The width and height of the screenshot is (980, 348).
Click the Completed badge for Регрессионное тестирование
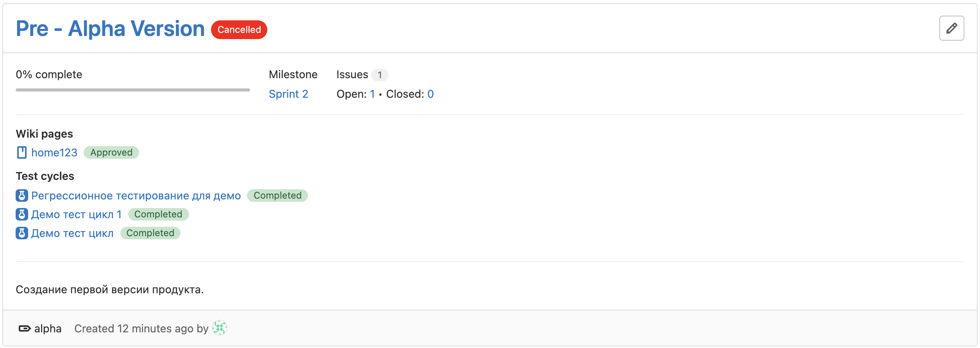point(277,196)
